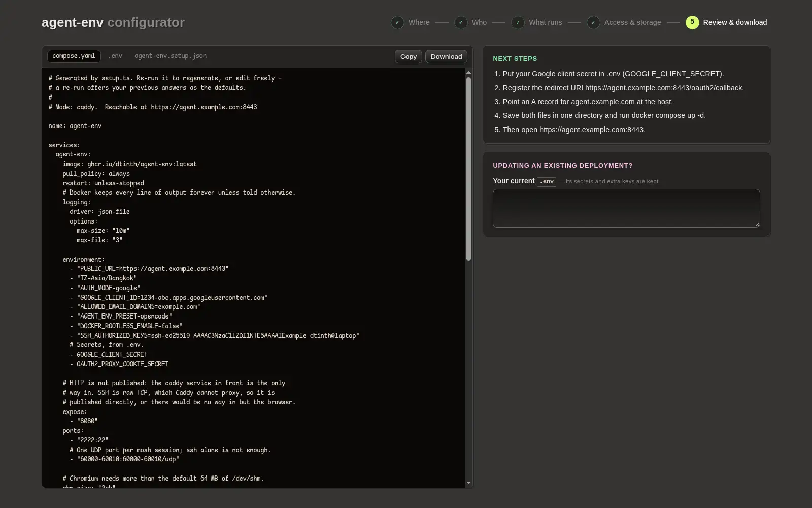Click the OAUTH2_PROXY_COOKIE_SECRET line

(119, 364)
